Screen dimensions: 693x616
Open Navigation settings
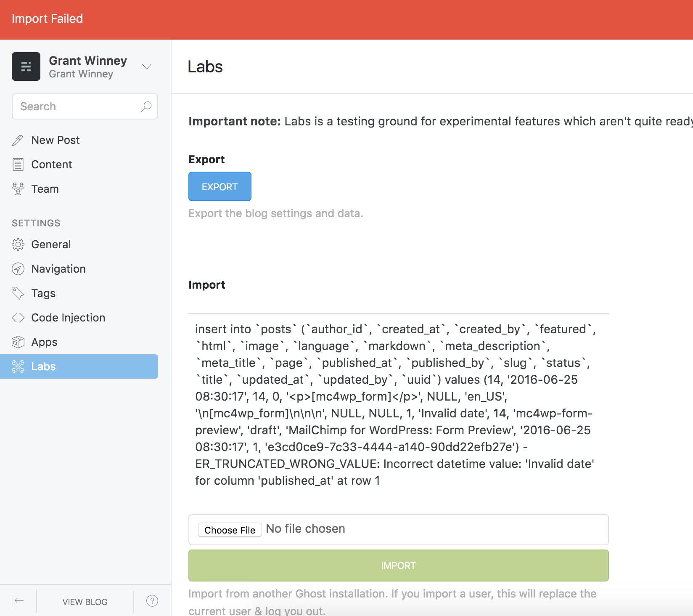click(58, 269)
